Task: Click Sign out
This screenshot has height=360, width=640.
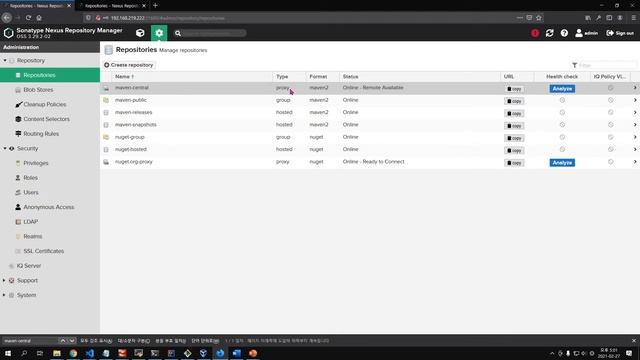Action: tap(620, 33)
